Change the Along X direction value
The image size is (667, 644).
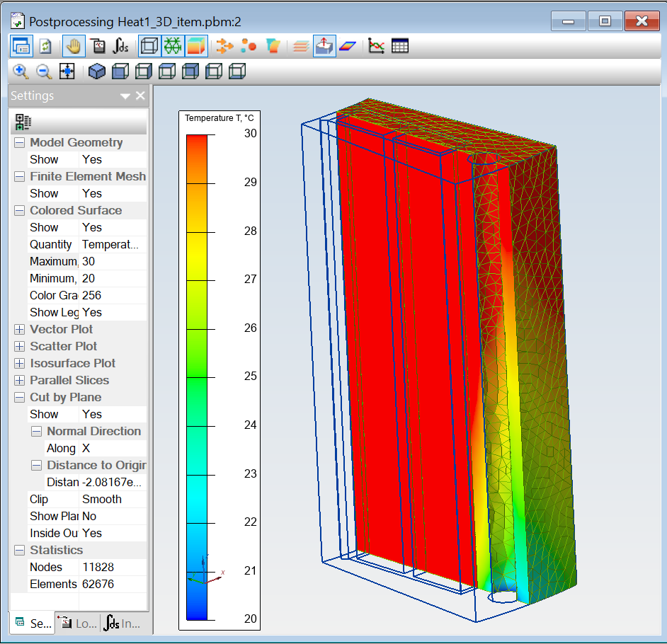click(x=113, y=449)
